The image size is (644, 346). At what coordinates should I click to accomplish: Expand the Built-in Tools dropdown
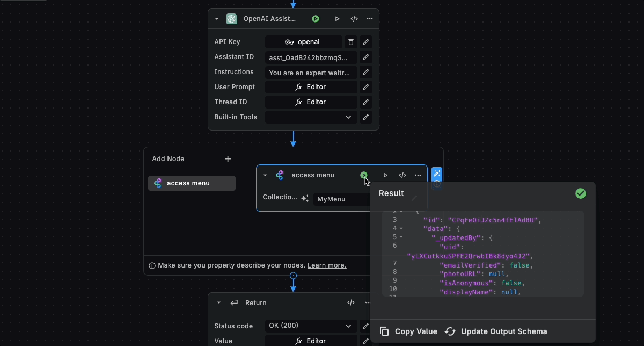pos(311,117)
